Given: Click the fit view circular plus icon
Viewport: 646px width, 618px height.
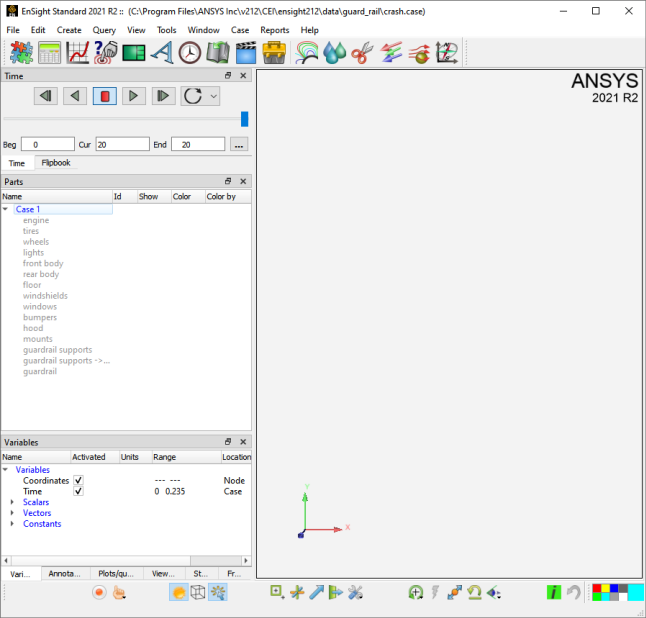Looking at the screenshot, I should 416,593.
